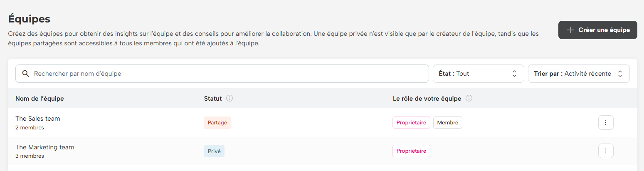Click the magnifying glass search icon
This screenshot has height=171, width=644.
tap(26, 74)
